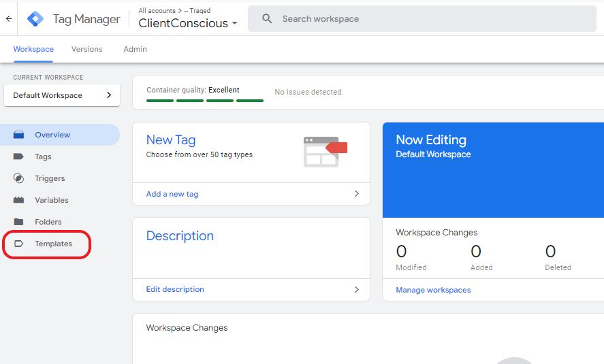The width and height of the screenshot is (604, 364).
Task: Click the Tags label icon
Action: [x=19, y=156]
